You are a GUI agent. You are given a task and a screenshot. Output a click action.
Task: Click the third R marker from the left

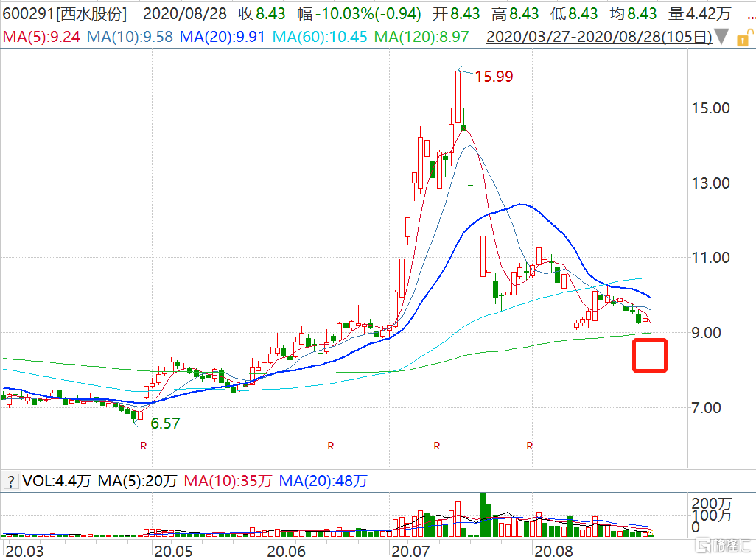pos(437,446)
